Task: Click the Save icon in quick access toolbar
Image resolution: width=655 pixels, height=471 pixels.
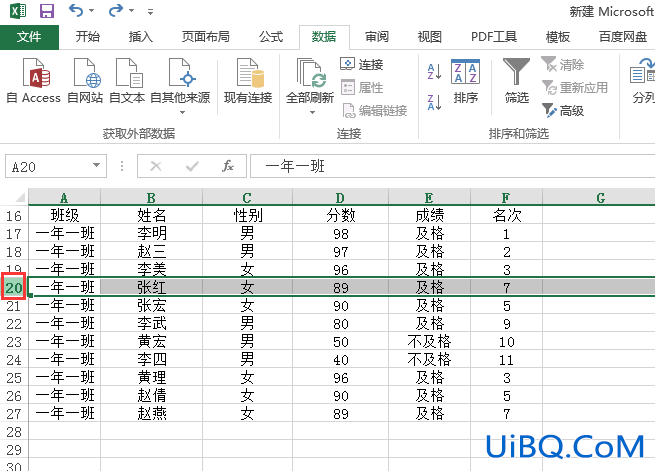Action: tap(47, 11)
